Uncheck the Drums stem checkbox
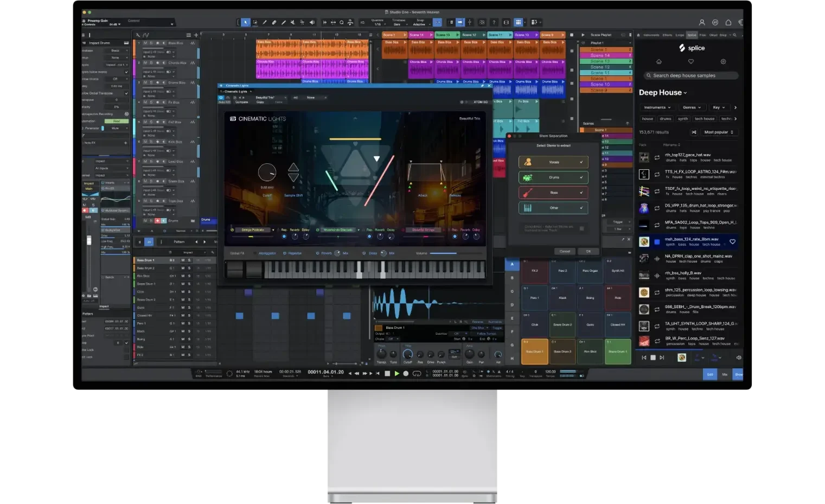This screenshot has width=825, height=504. (581, 177)
